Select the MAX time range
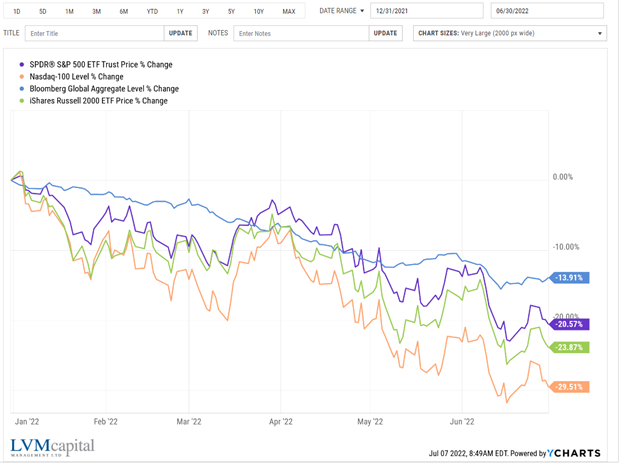The height and width of the screenshot is (464, 624). pyautogui.click(x=289, y=12)
